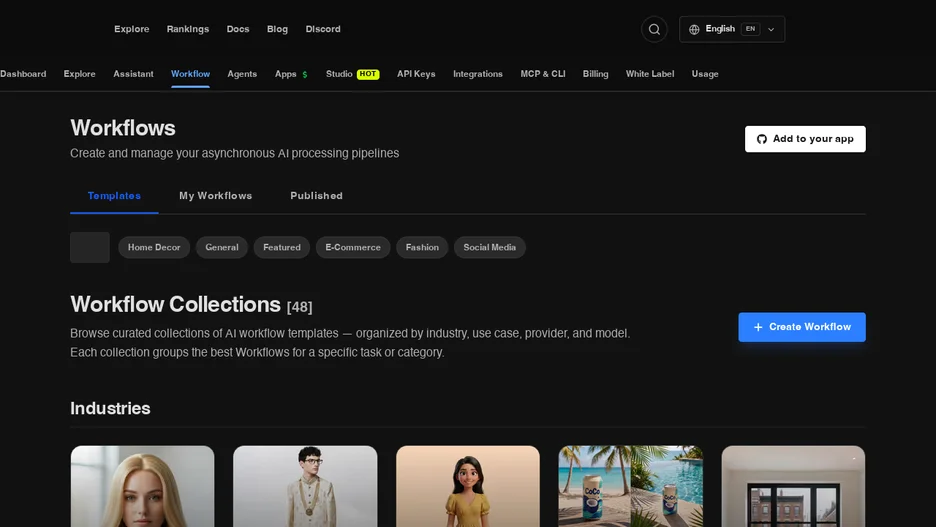Filter templates by Home Decor
The image size is (936, 527).
154,247
